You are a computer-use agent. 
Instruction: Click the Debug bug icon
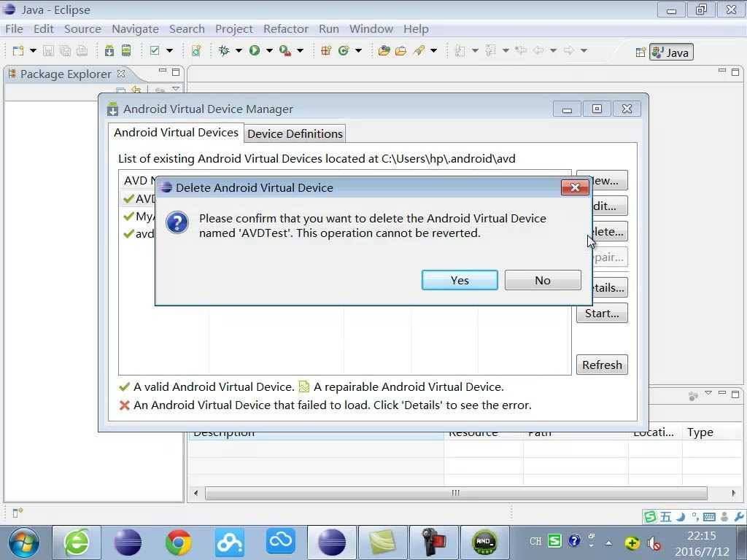pos(224,50)
